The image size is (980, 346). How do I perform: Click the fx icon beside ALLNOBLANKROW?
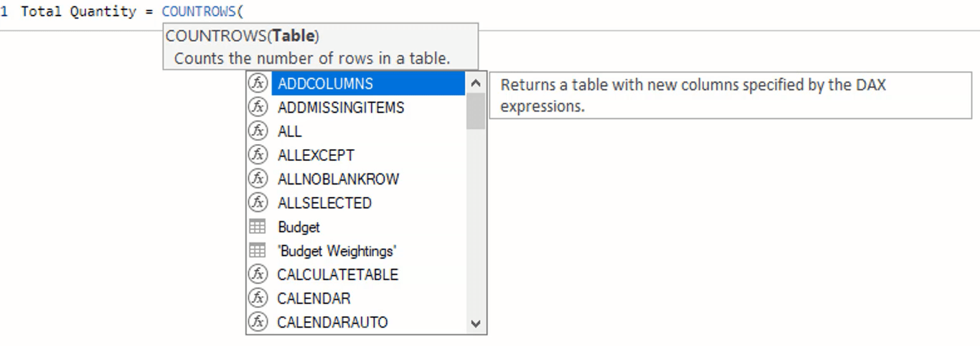(x=258, y=178)
